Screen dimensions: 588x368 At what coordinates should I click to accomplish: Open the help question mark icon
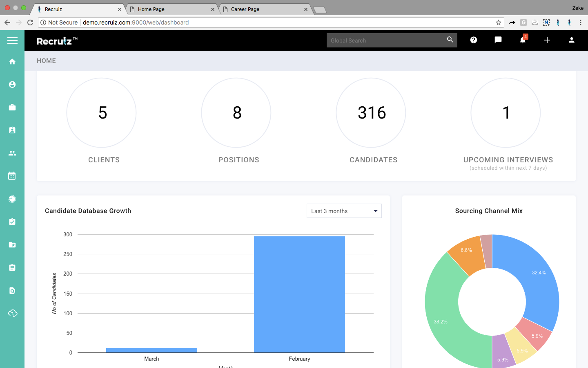[x=473, y=40]
